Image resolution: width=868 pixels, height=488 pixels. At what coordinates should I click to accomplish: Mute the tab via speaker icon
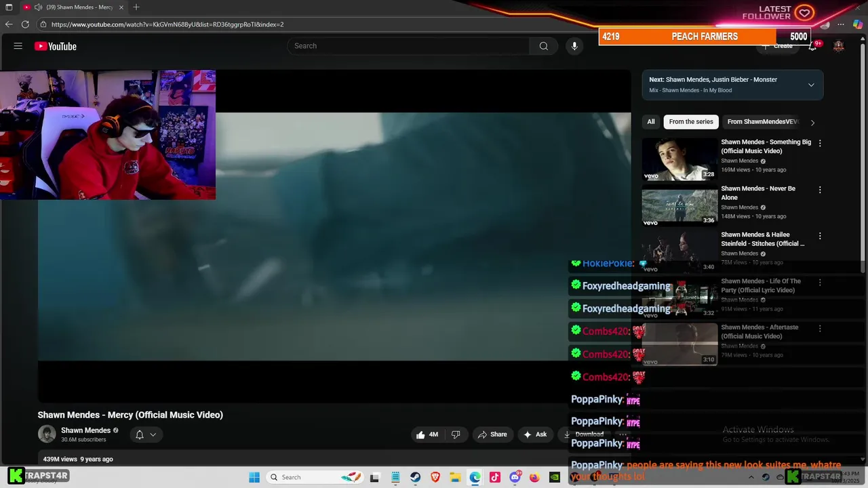pyautogui.click(x=39, y=7)
